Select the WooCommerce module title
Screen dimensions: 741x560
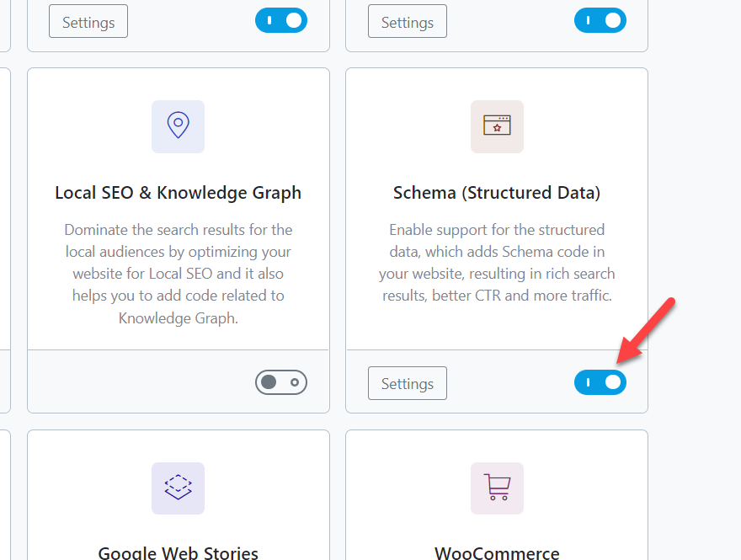pyautogui.click(x=497, y=552)
